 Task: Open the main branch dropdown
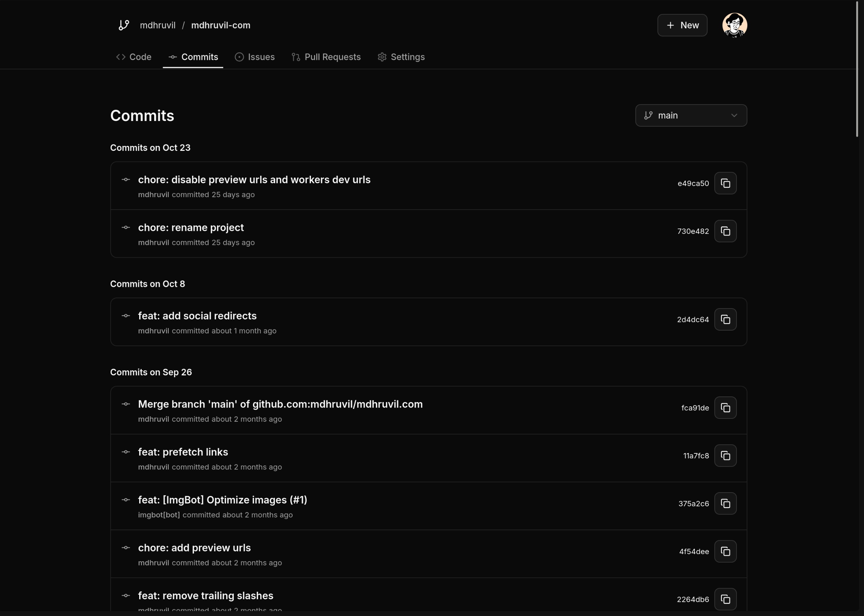683,115
